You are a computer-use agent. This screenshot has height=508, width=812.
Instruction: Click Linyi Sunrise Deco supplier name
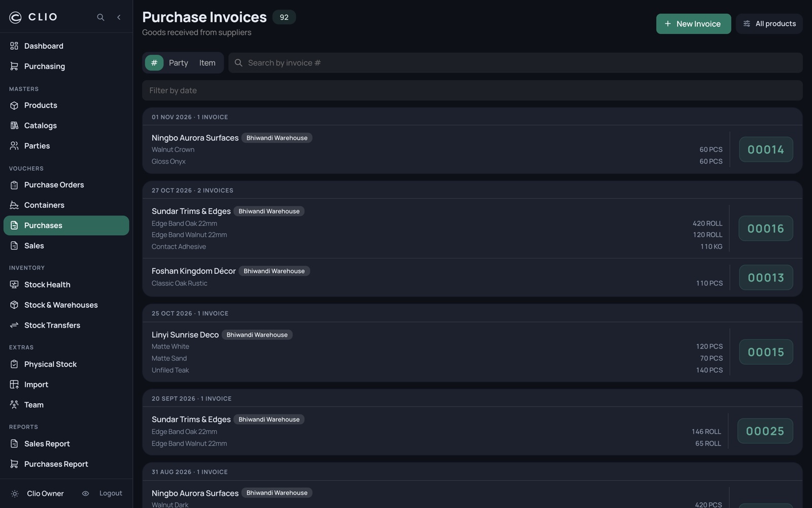pos(185,335)
